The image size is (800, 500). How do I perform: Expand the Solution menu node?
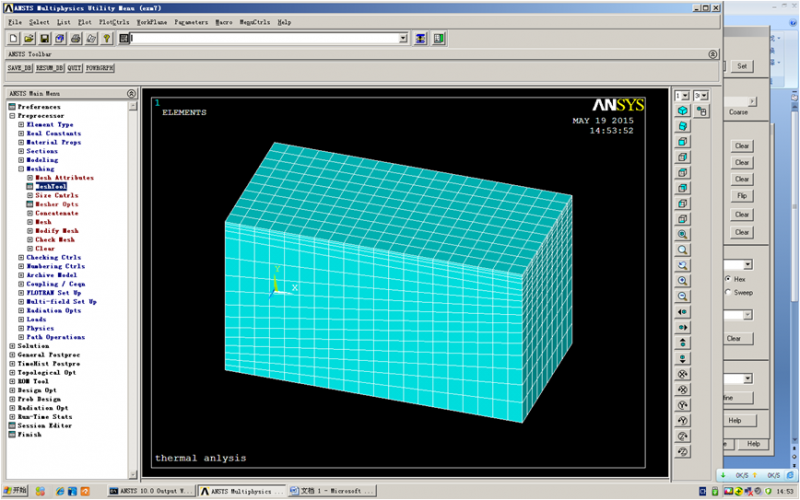[x=12, y=346]
